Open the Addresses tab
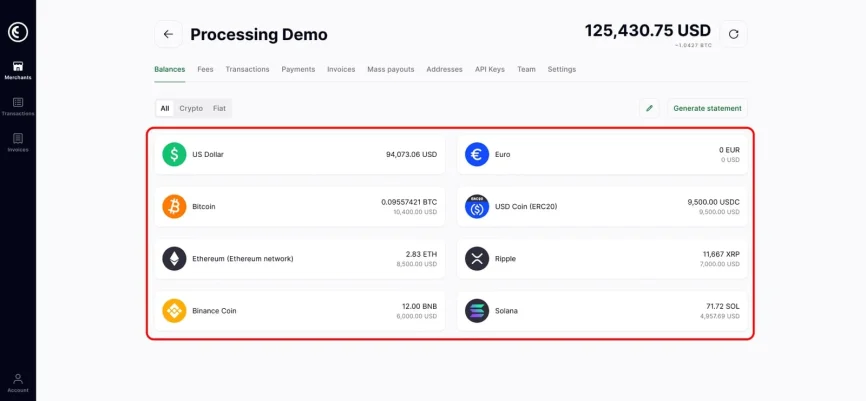The height and width of the screenshot is (401, 866). pyautogui.click(x=445, y=70)
